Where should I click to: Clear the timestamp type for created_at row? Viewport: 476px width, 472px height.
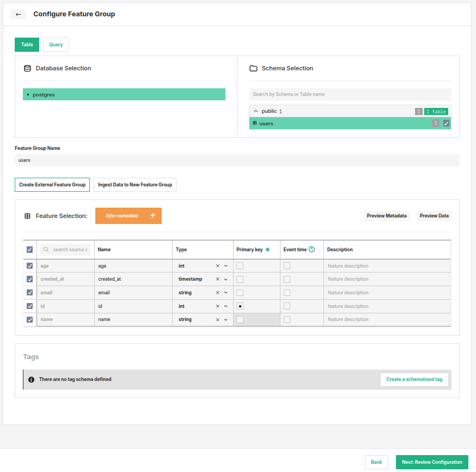[217, 279]
